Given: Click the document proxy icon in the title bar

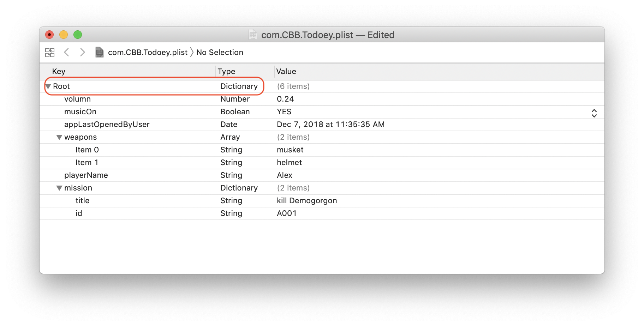Looking at the screenshot, I should [253, 35].
